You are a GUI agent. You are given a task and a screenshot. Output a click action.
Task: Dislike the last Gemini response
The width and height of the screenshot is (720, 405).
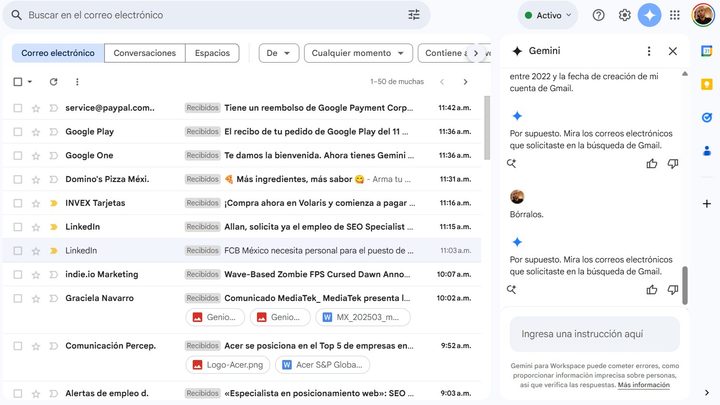click(673, 290)
